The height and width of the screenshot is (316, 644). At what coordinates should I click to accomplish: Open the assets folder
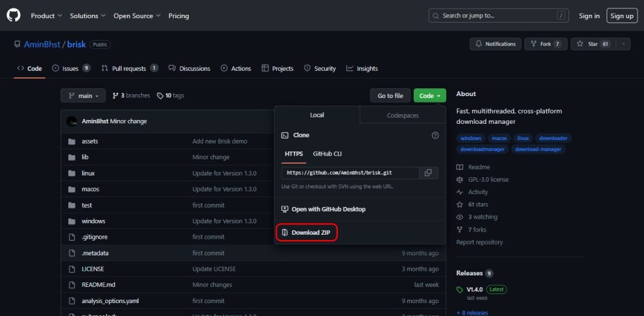[x=90, y=141]
